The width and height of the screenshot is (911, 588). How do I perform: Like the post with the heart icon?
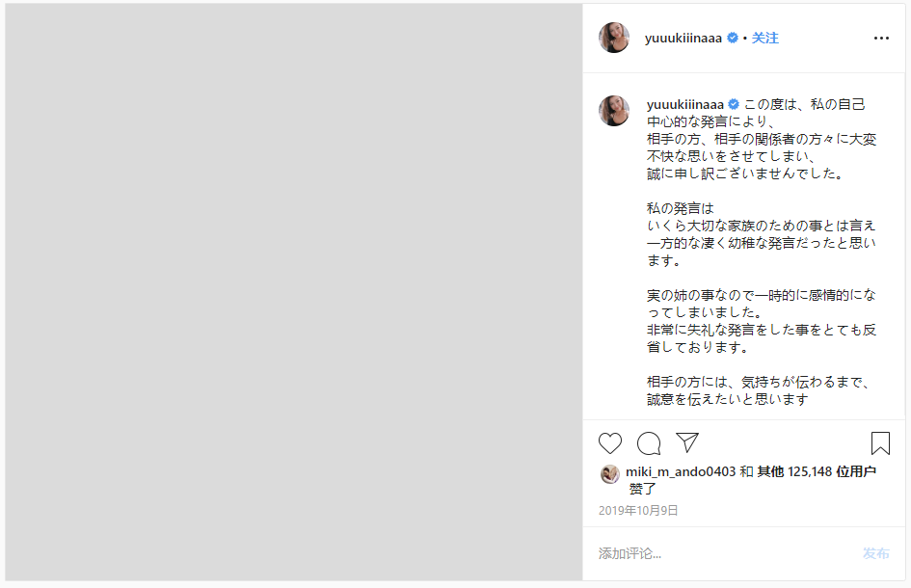(x=610, y=443)
